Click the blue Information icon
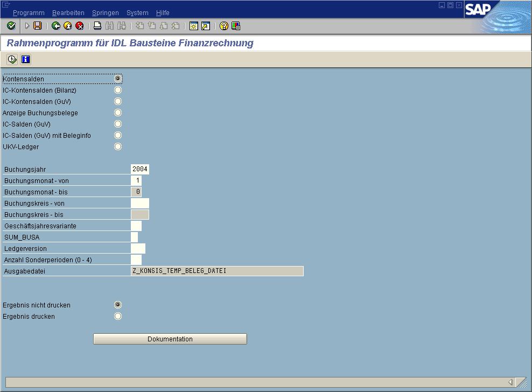Viewport: 532px width, 392px height. [25, 59]
